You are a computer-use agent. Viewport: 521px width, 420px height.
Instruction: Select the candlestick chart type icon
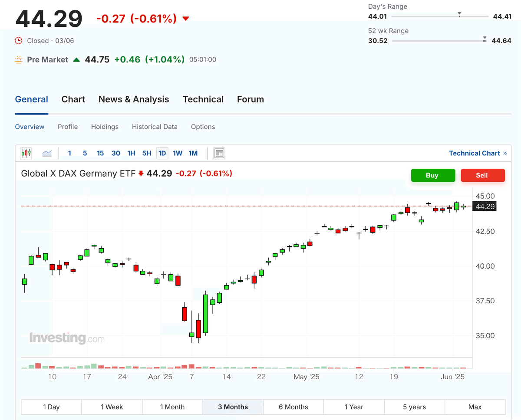click(x=26, y=153)
